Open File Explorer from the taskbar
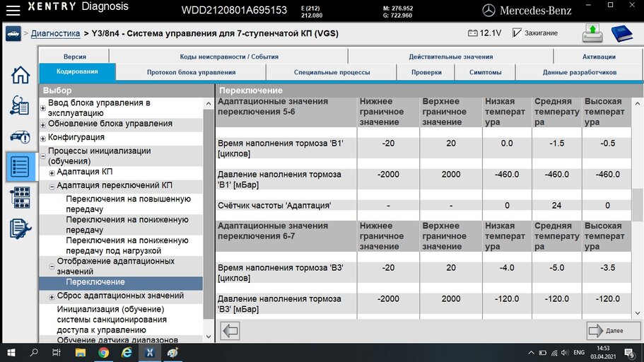This screenshot has height=362, width=644. pyautogui.click(x=80, y=353)
